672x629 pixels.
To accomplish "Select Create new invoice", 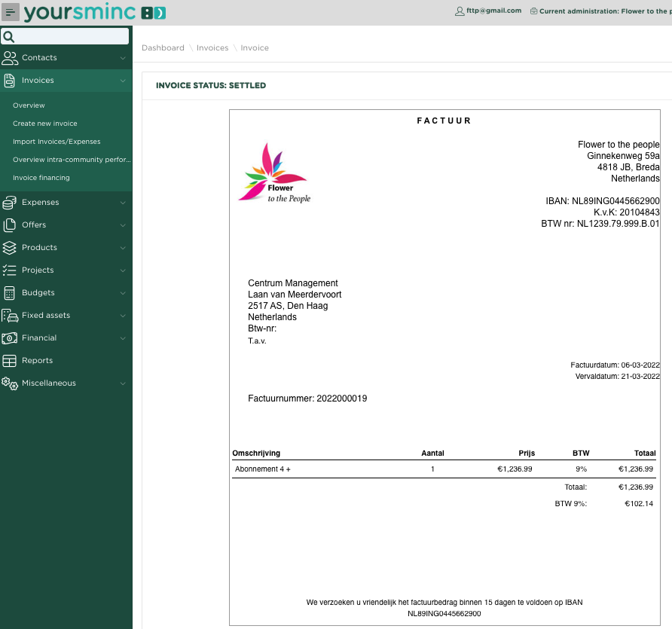I will [45, 124].
